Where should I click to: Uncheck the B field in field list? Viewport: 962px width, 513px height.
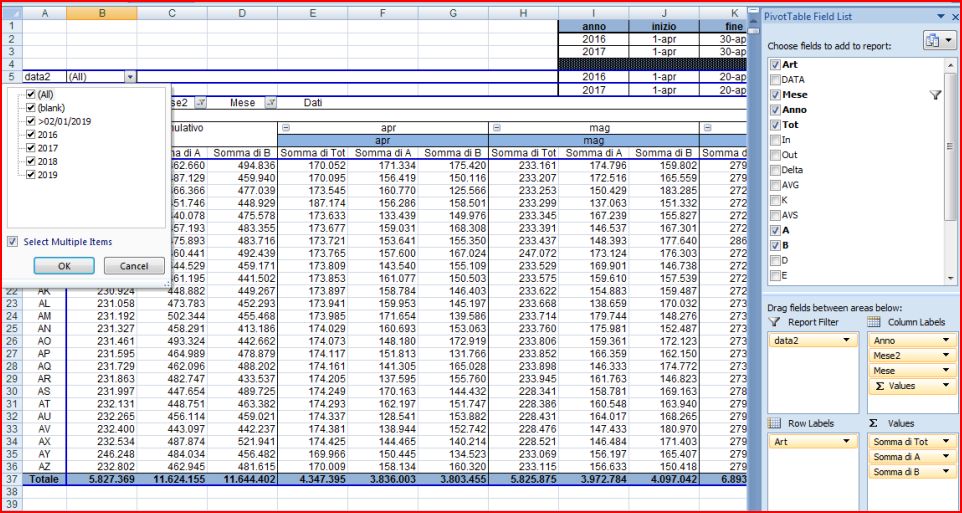(775, 245)
